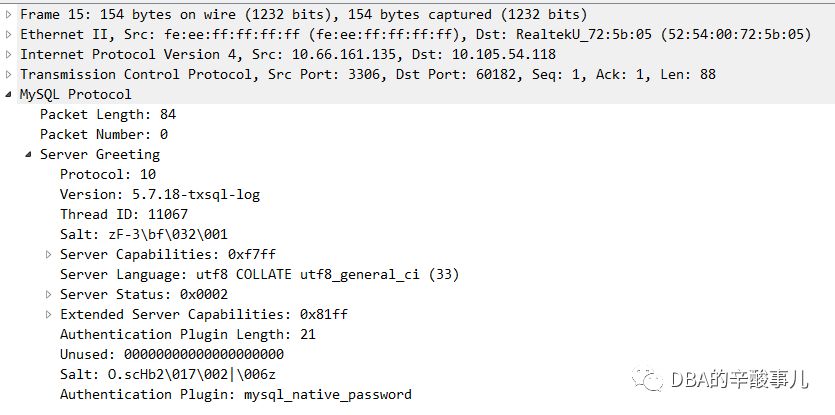Select the Packet Number: 0 field
Viewport: 835px width, 415px height.
(103, 134)
